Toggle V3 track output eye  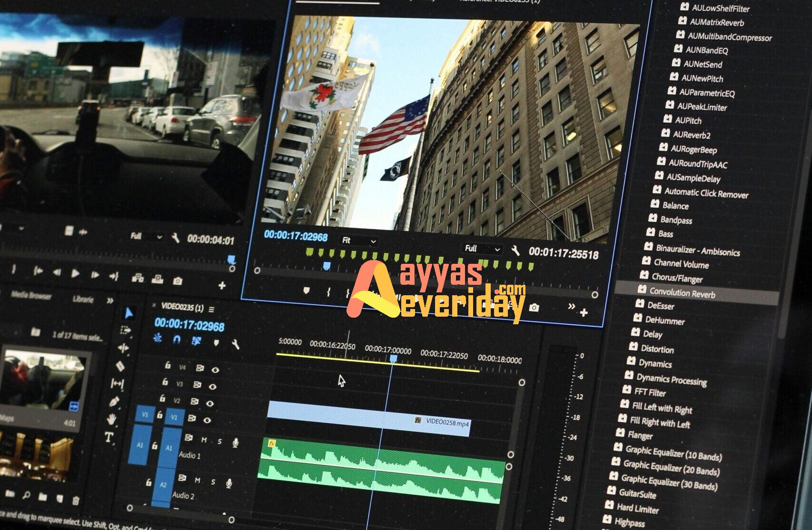(x=212, y=386)
